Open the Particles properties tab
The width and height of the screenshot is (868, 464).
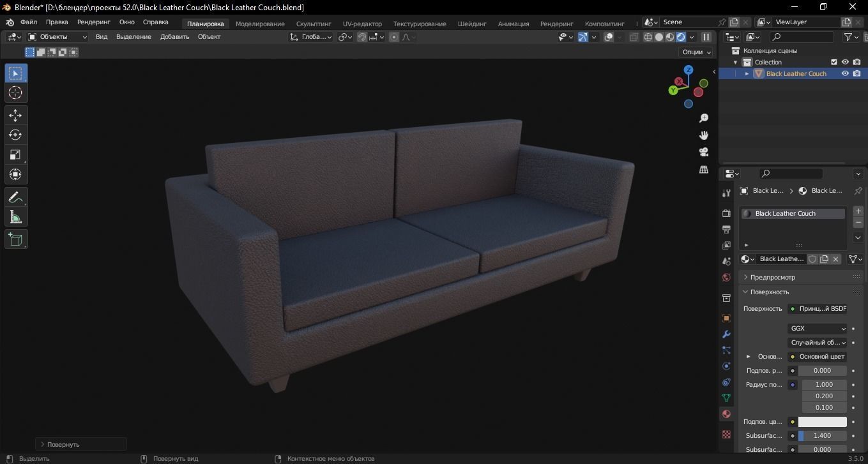[x=726, y=350]
